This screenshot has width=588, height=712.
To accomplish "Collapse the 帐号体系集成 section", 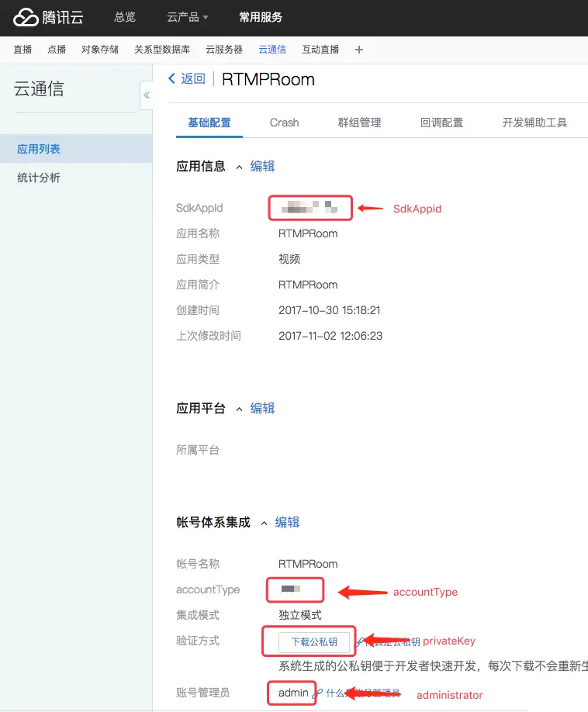I will point(264,524).
